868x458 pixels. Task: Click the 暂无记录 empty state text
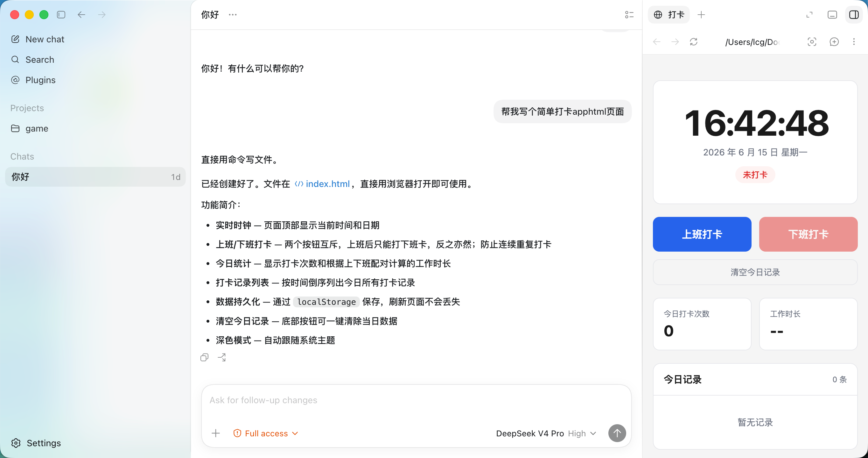755,422
